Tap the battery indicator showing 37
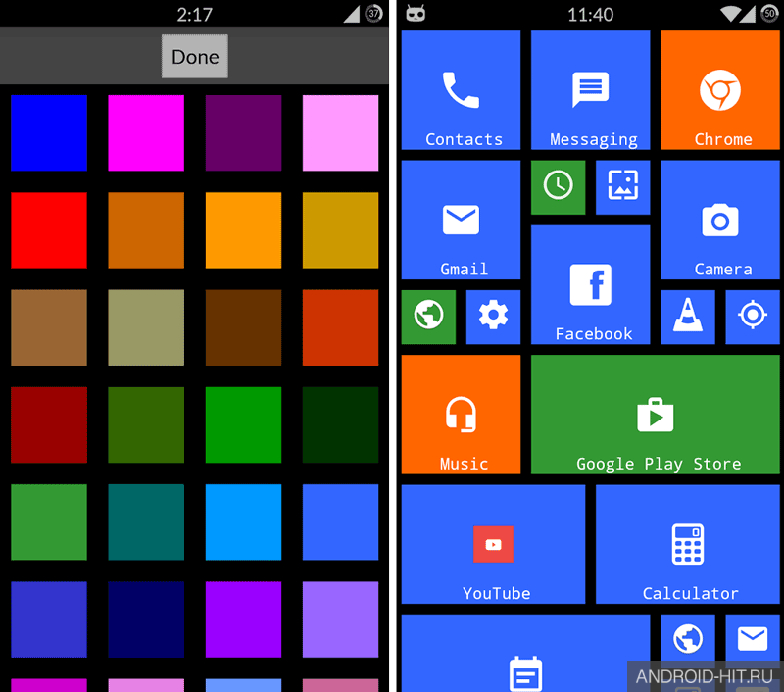Screen dimensions: 784x692 pos(374,14)
